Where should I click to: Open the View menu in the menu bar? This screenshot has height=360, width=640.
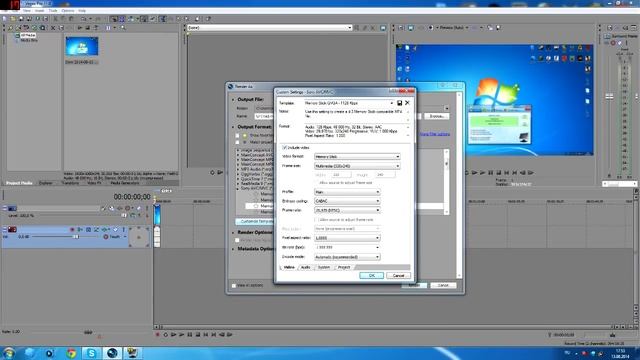[27, 11]
